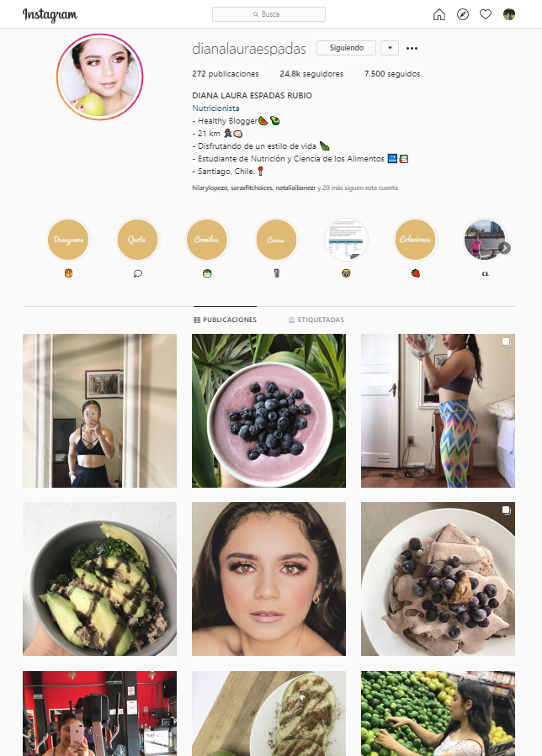Open mutual follower hilarylopezo's profile
The width and height of the screenshot is (542, 756).
point(210,188)
